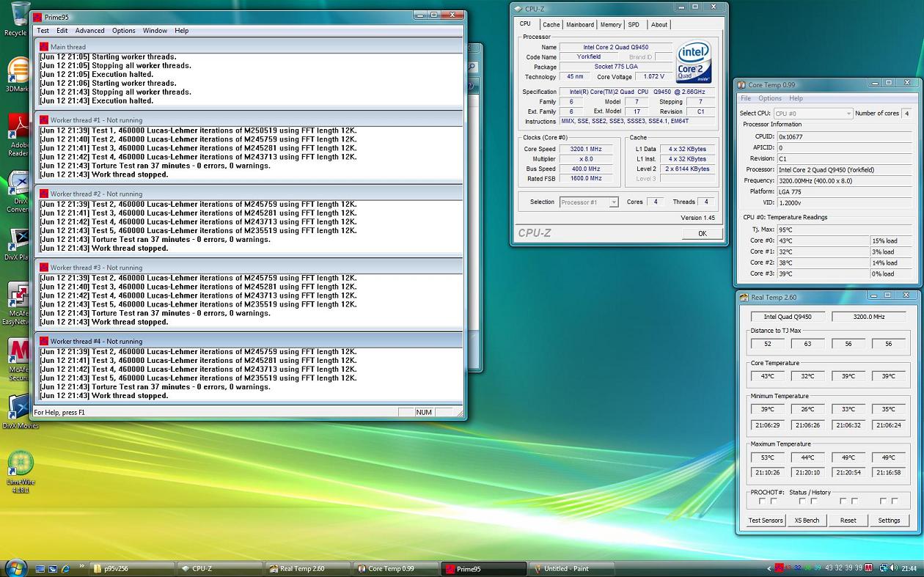Tick the first PROCHOT# status checkbox
The image size is (924, 577).
coord(762,501)
